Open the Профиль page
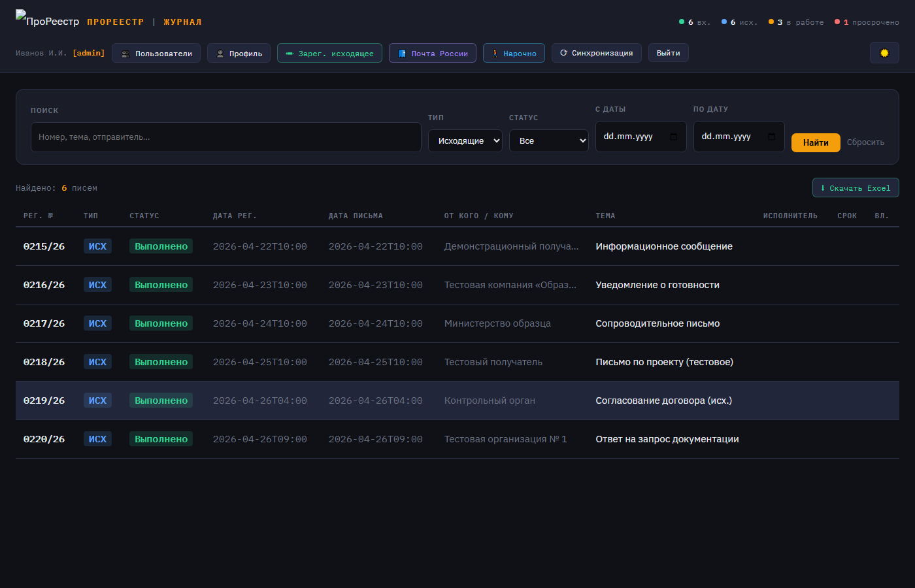915x588 pixels. tap(239, 54)
